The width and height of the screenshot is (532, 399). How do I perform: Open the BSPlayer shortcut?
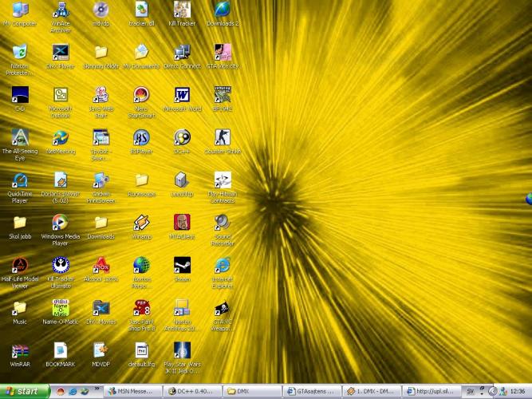tap(141, 138)
